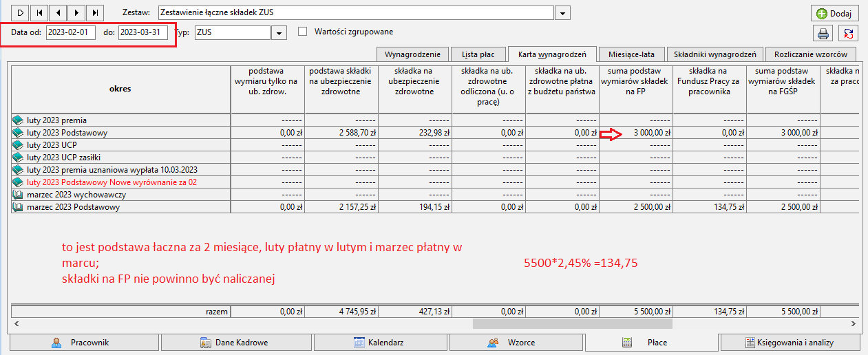Click the 2 157,25 zł cell
This screenshot has height=355, width=868.
tap(341, 207)
